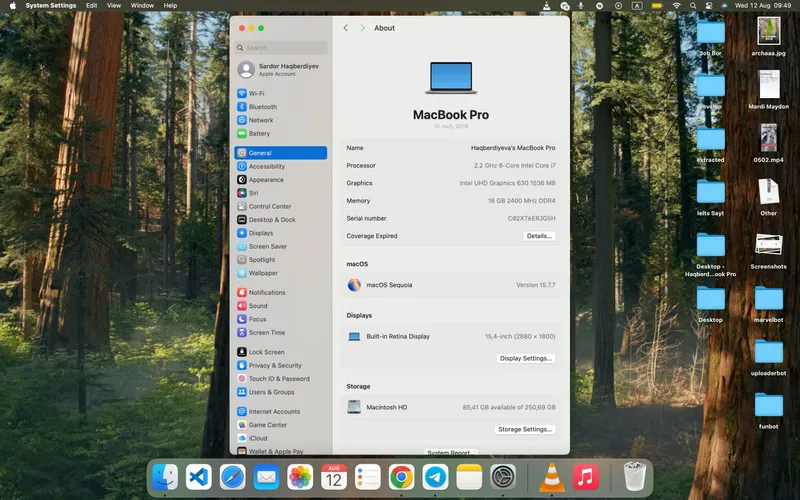Launch VLC from the Dock

[552, 477]
